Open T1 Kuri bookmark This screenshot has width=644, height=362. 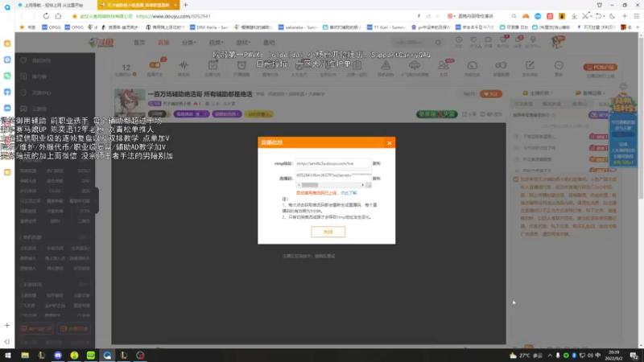coord(386,27)
